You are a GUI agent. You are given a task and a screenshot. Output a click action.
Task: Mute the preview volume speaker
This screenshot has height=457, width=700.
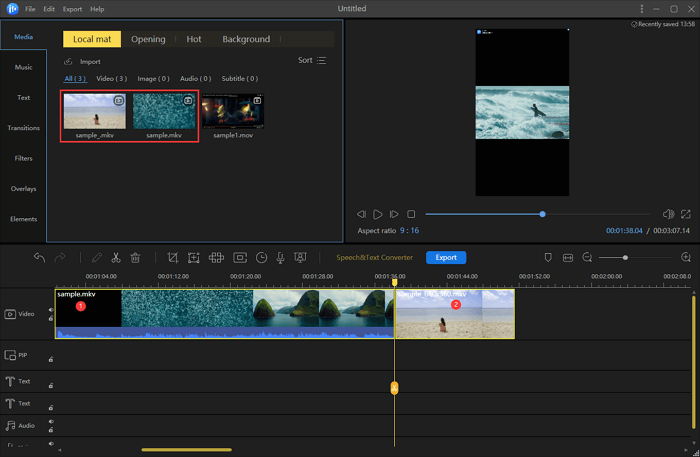668,214
